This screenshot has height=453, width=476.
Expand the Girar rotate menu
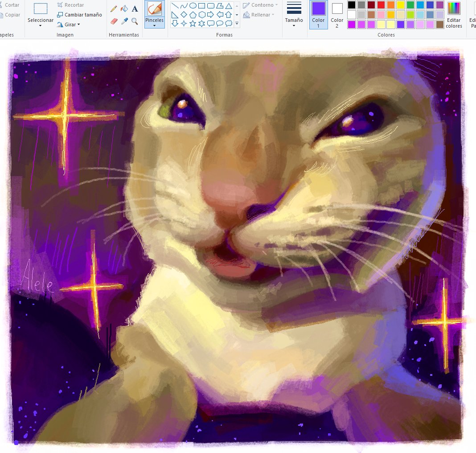(x=78, y=25)
